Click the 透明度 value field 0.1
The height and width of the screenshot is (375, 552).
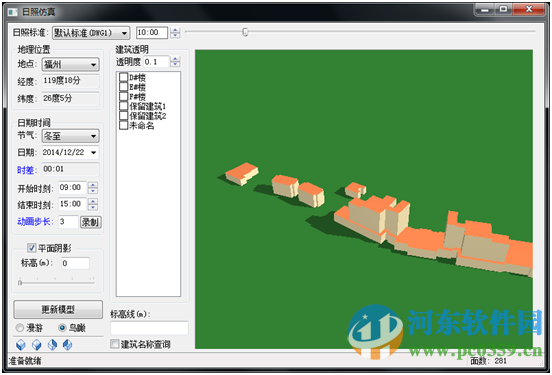156,62
